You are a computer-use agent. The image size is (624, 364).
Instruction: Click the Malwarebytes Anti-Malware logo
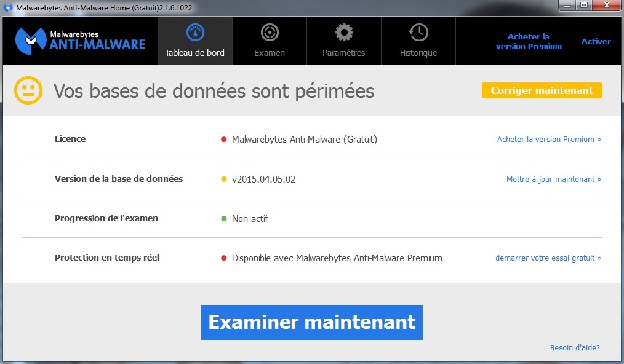click(x=80, y=41)
